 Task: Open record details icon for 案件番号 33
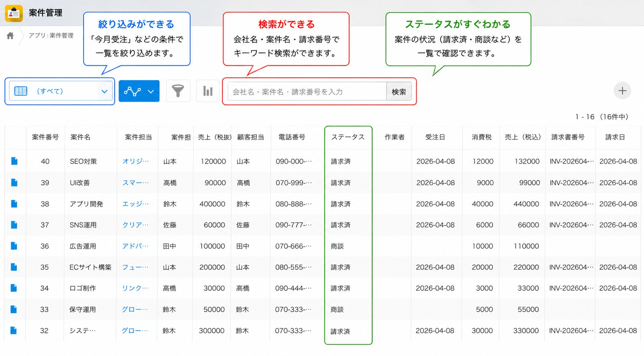coord(14,309)
